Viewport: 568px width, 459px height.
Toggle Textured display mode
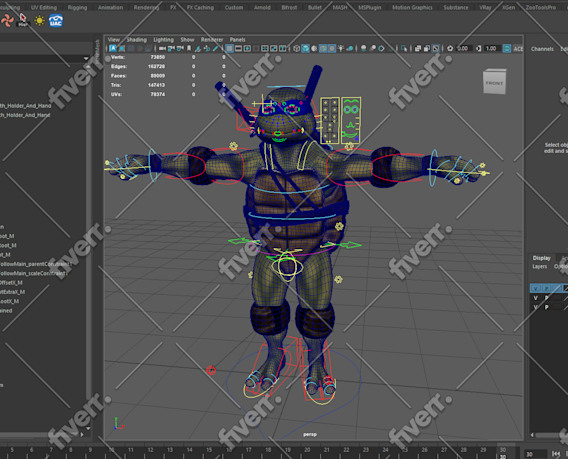click(332, 49)
